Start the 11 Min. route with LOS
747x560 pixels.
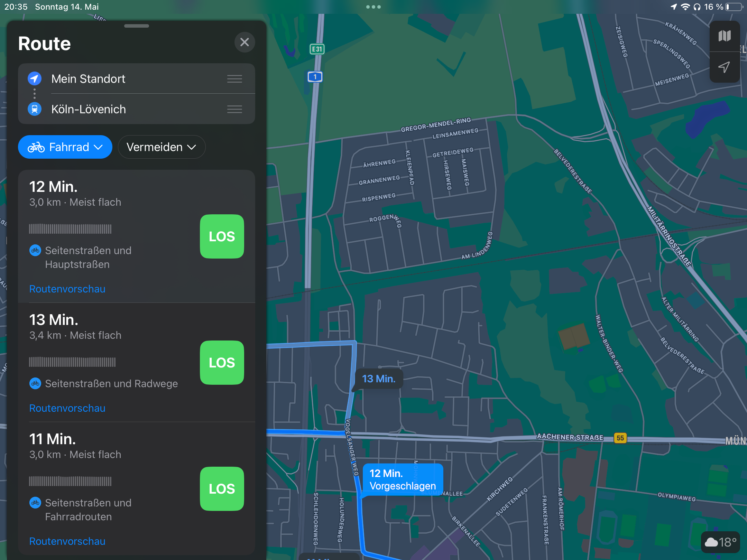point(222,489)
